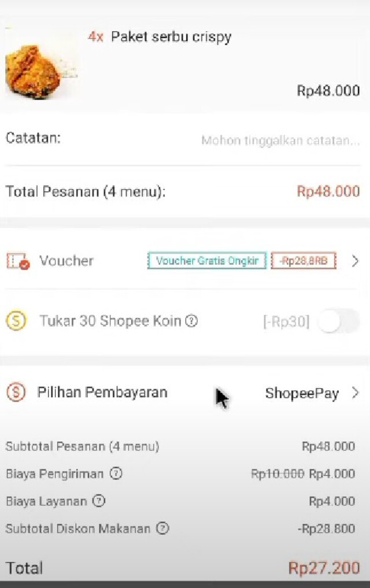The image size is (370, 588).
Task: Open the Biaya Pengiriman help icon
Action: click(117, 474)
